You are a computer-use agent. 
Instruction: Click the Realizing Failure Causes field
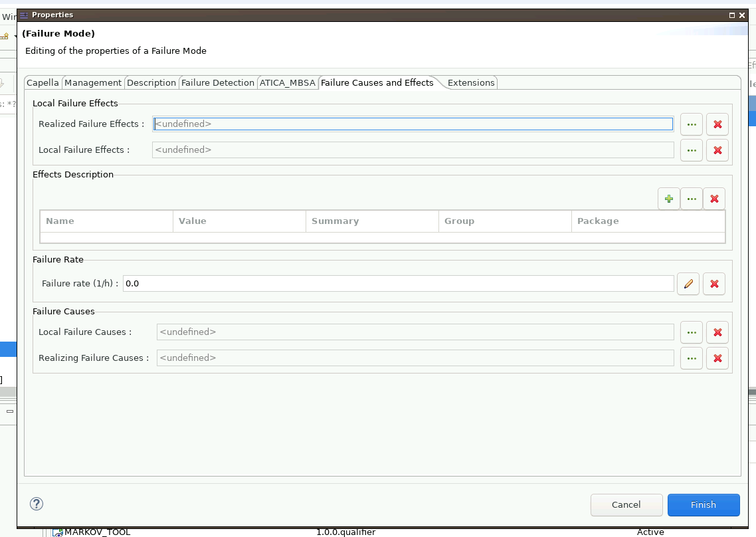click(x=415, y=358)
